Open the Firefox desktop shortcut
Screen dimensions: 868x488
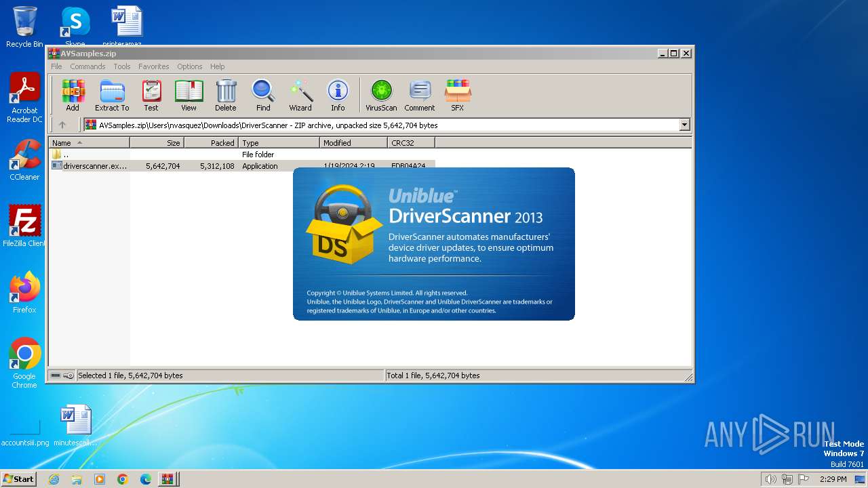pos(24,292)
